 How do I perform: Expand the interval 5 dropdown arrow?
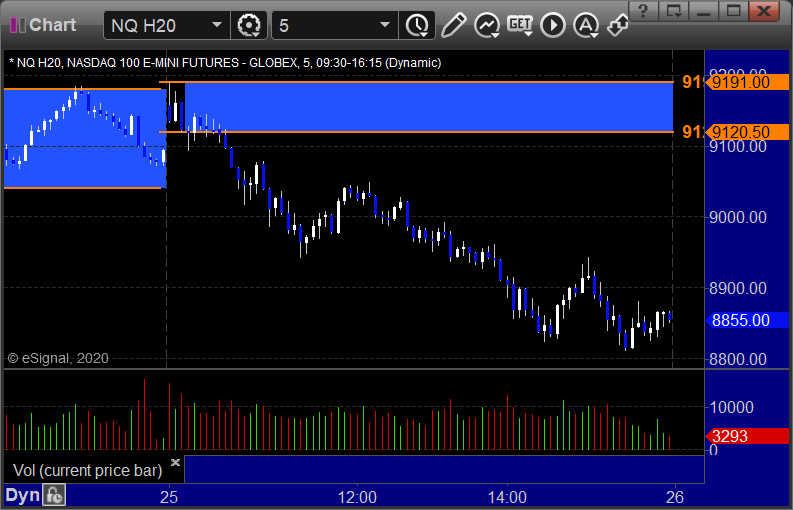385,25
